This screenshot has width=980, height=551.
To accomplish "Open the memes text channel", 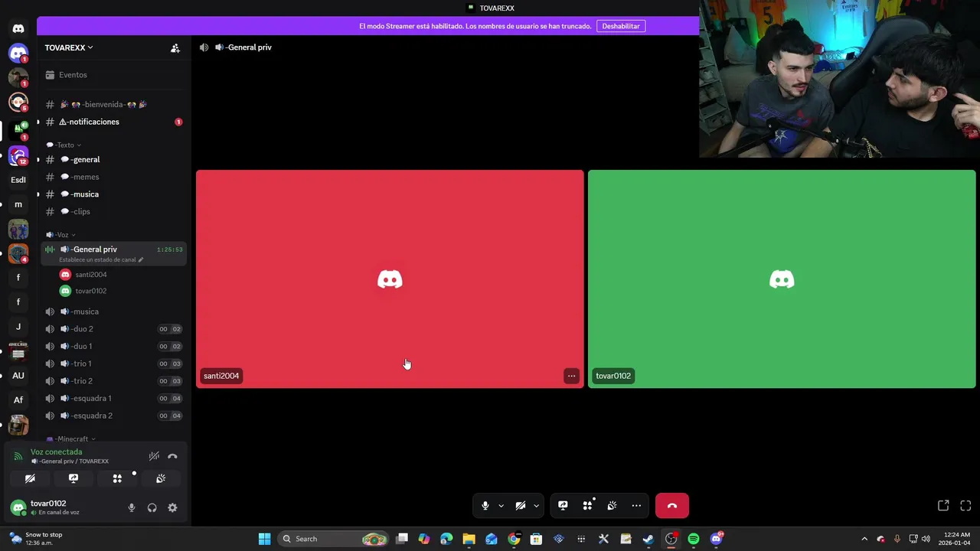I will tap(113, 177).
